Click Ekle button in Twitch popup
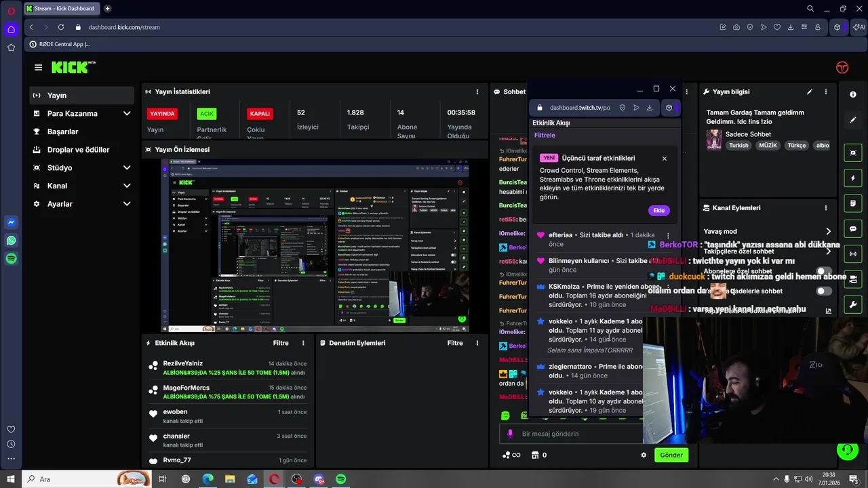This screenshot has height=488, width=868. coord(658,210)
